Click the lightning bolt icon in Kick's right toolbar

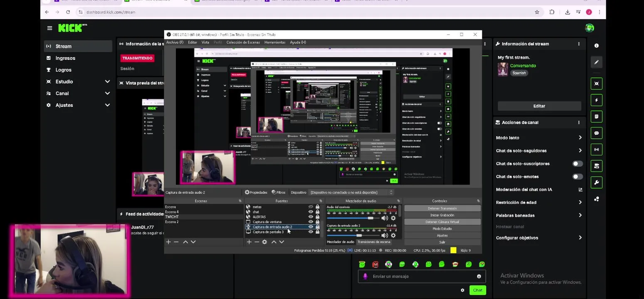click(x=597, y=100)
